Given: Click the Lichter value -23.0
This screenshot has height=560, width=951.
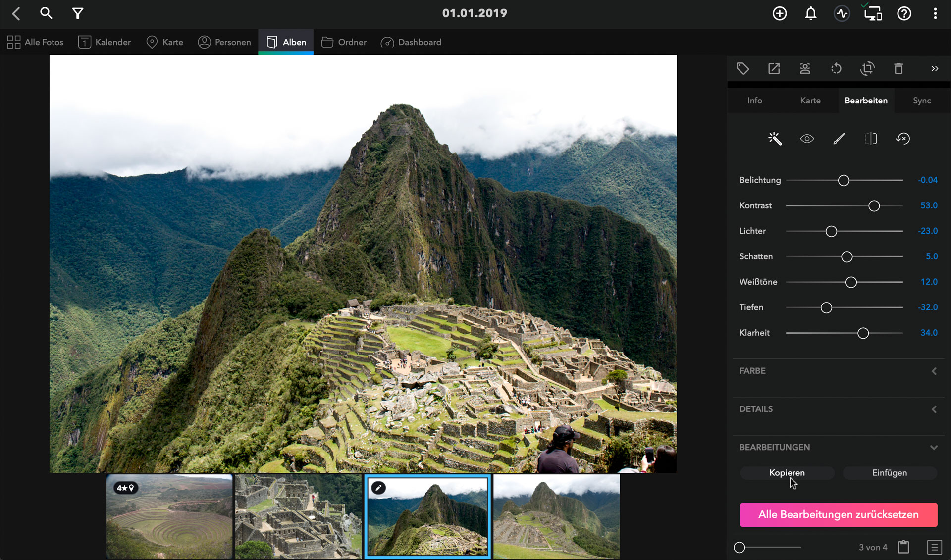Looking at the screenshot, I should (x=927, y=231).
